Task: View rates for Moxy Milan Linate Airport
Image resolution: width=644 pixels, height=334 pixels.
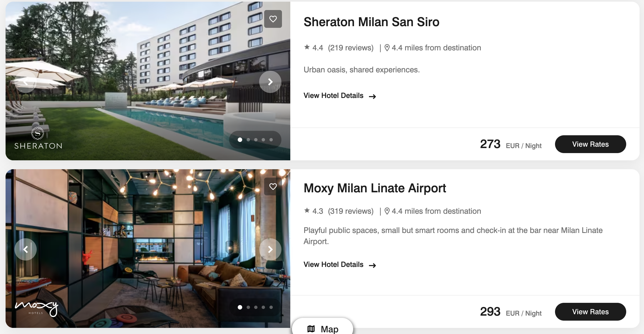Action: tap(590, 312)
